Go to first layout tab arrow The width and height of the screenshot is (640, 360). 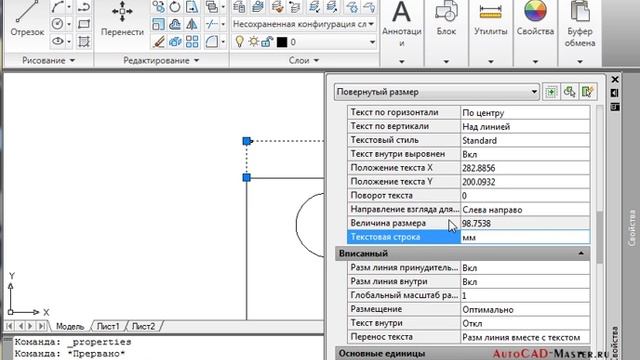(x=9, y=326)
